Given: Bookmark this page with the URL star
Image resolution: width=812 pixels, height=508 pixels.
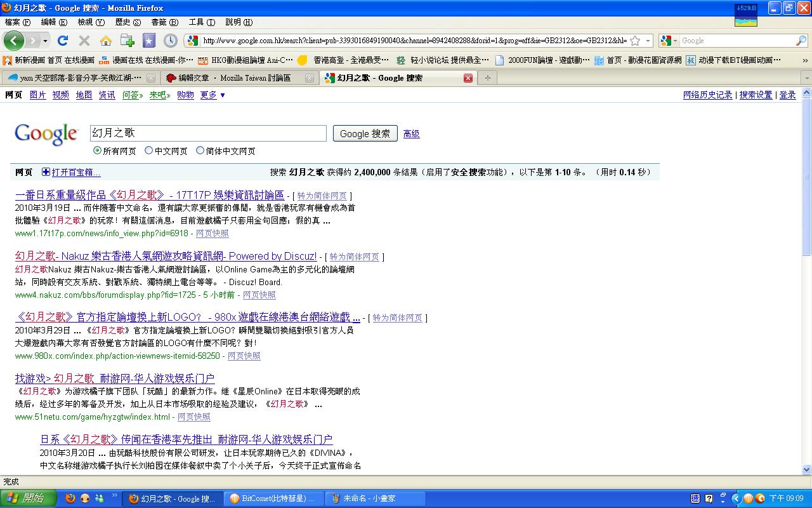Looking at the screenshot, I should [634, 41].
